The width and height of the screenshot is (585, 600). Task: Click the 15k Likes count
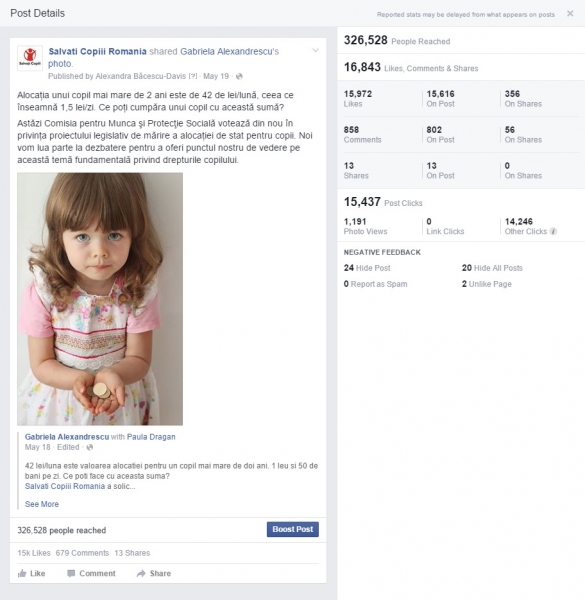tap(34, 553)
